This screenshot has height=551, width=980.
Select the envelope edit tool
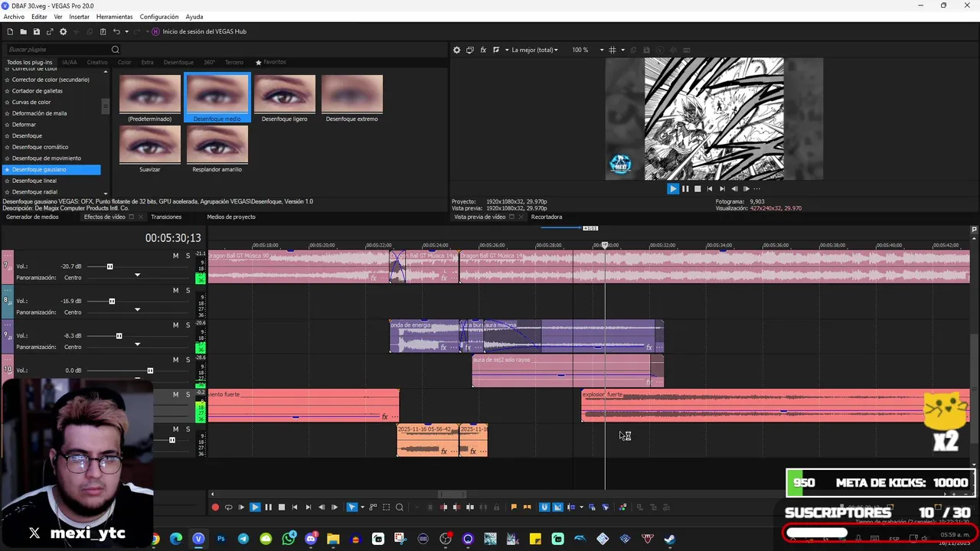374,507
